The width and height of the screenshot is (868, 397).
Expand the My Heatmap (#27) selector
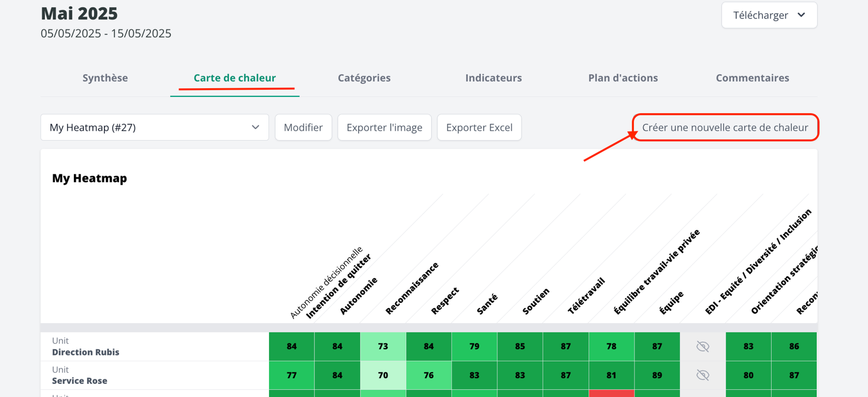point(155,127)
